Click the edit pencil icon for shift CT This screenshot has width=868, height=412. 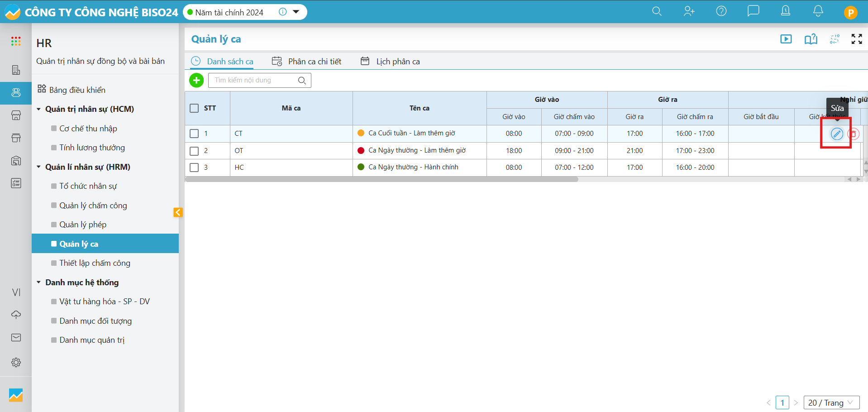tap(837, 134)
